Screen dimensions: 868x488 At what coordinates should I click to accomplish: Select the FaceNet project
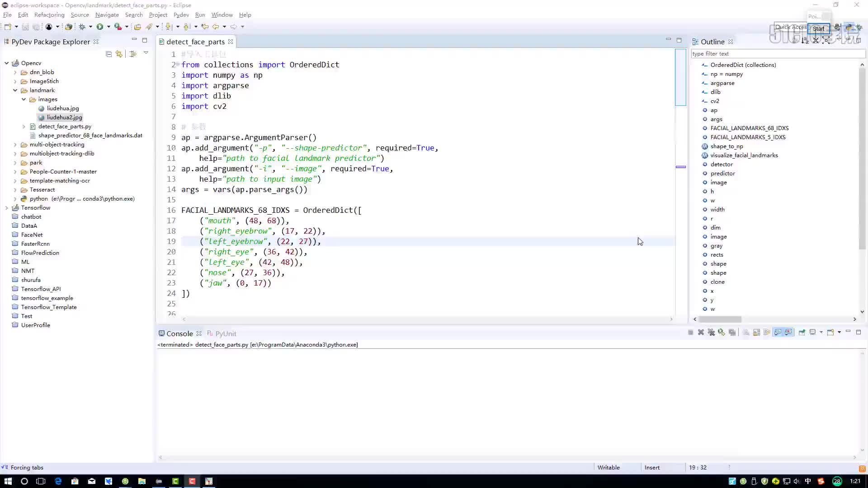tap(32, 235)
